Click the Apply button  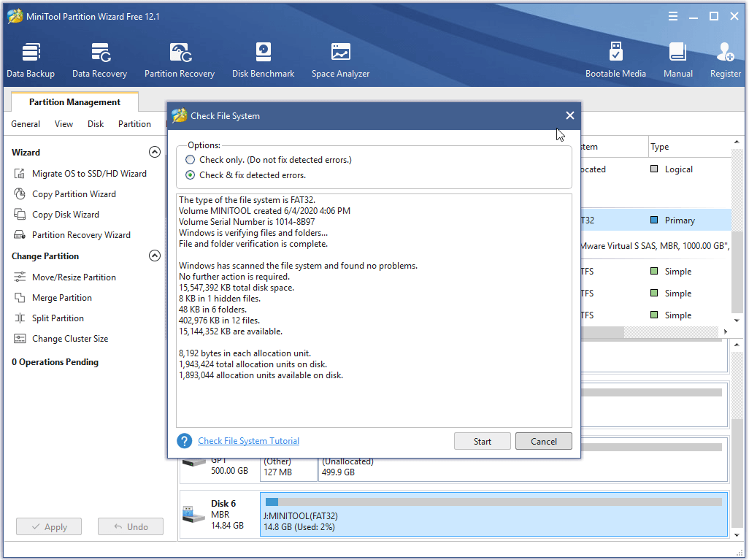[x=49, y=526]
